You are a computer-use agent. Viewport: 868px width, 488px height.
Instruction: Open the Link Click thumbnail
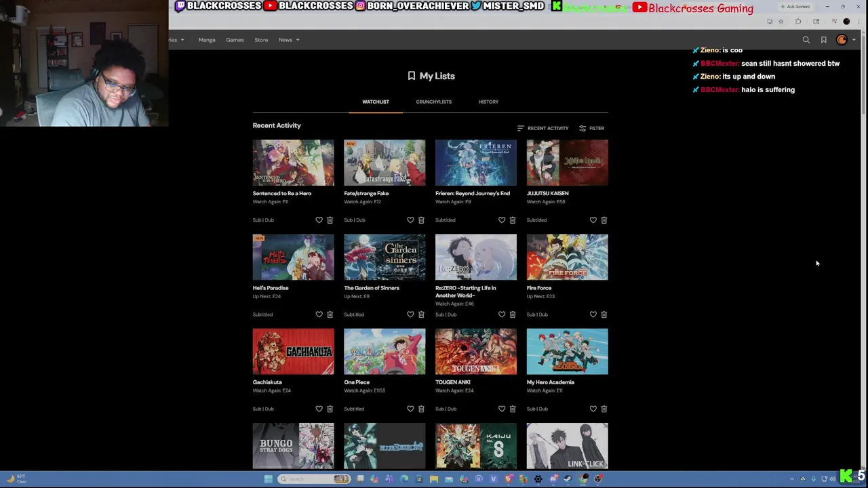tap(568, 446)
